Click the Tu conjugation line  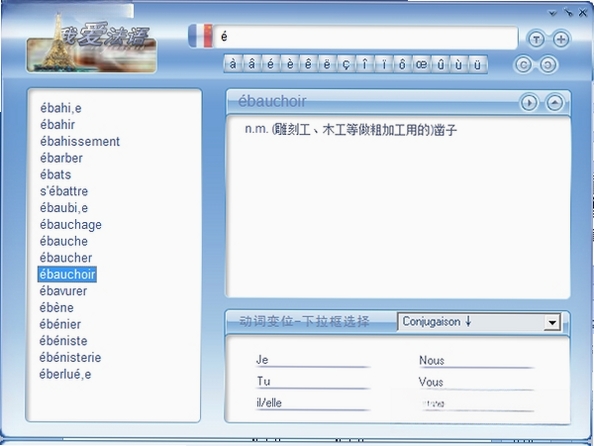(x=313, y=382)
